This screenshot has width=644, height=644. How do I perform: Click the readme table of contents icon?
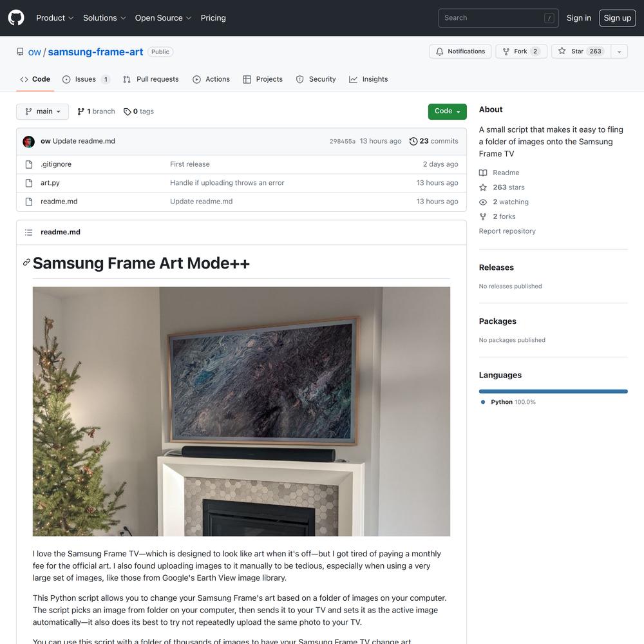coord(29,232)
